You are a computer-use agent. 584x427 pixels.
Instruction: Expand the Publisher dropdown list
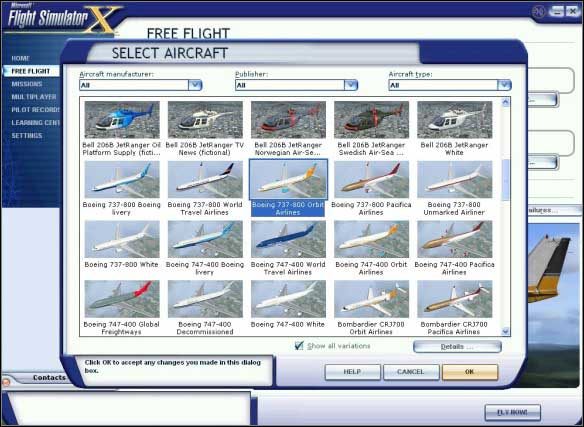coord(350,85)
